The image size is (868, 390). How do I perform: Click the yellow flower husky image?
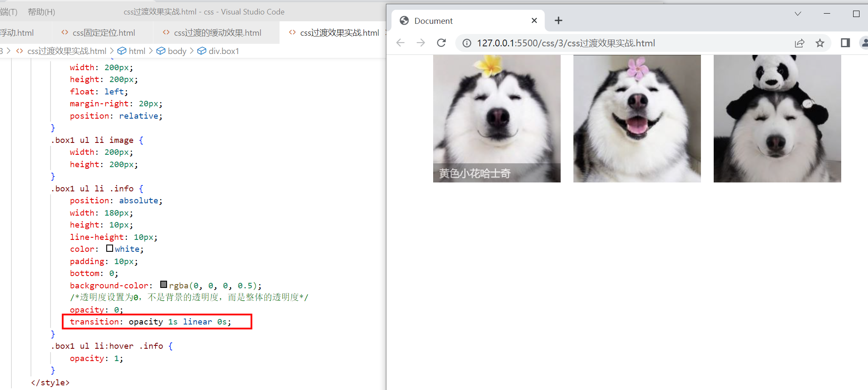[496, 118]
